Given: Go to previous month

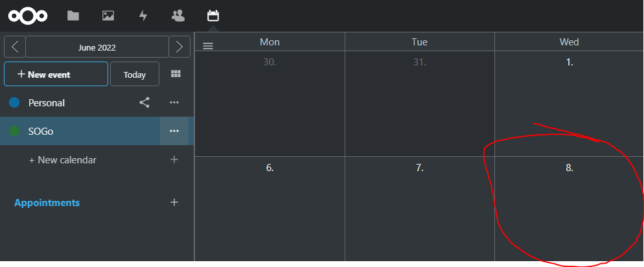Looking at the screenshot, I should 15,47.
